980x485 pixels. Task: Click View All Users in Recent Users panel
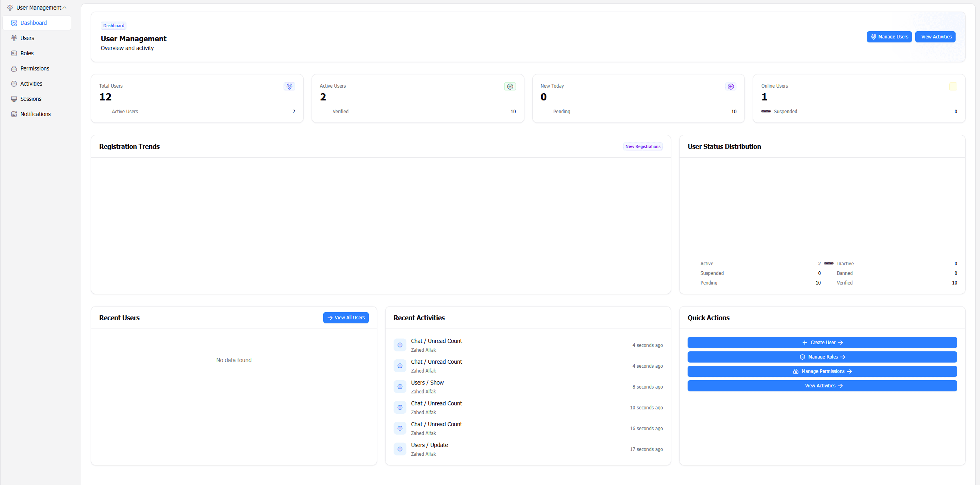coord(346,317)
